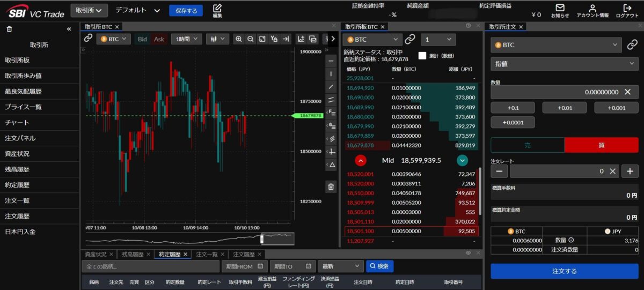Open the crosshair measure drawing tool
The width and height of the screenshot is (644, 290).
click(331, 152)
